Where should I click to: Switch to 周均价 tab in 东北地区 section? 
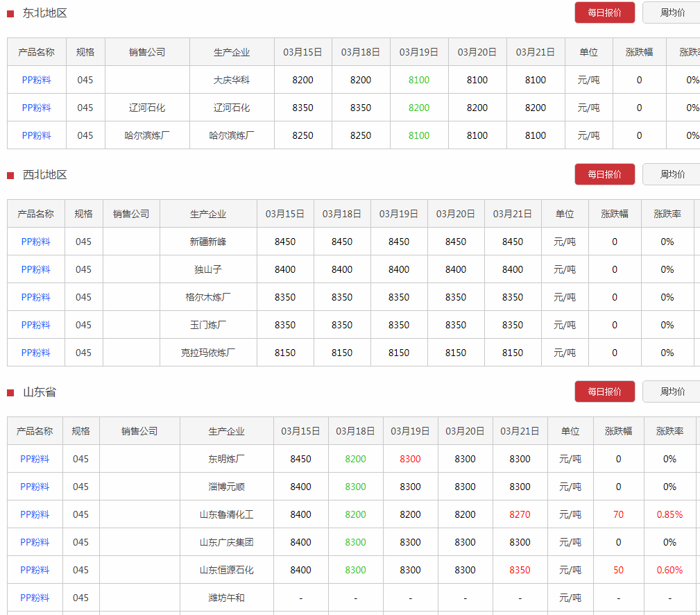(x=672, y=12)
